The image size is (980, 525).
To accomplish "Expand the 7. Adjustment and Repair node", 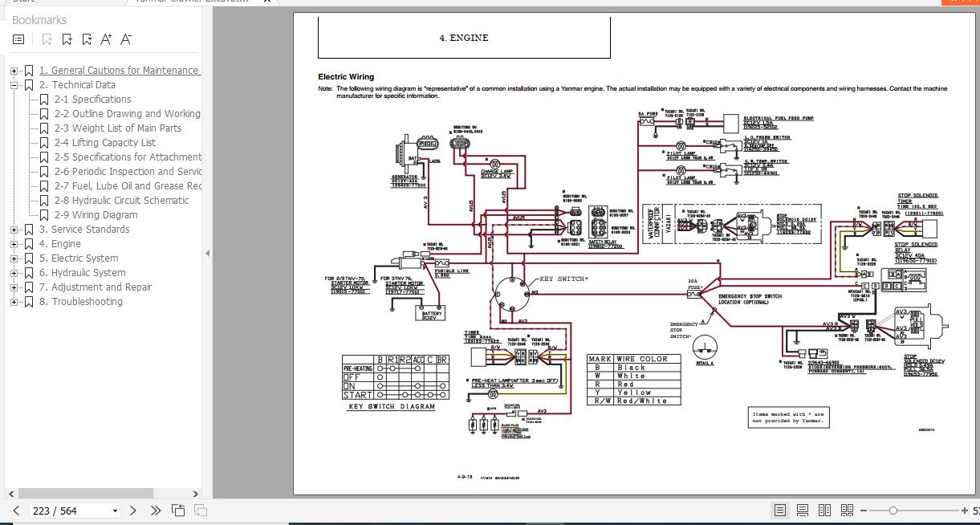I will click(14, 287).
